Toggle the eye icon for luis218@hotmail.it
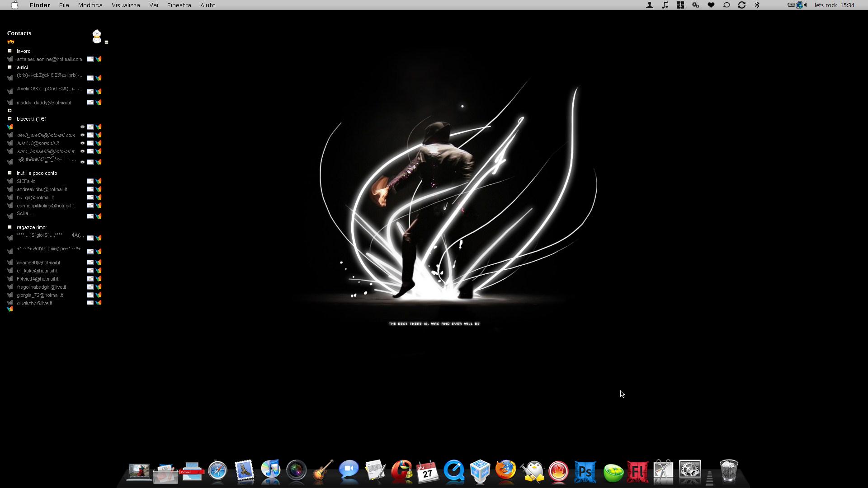The height and width of the screenshot is (488, 868). point(83,143)
